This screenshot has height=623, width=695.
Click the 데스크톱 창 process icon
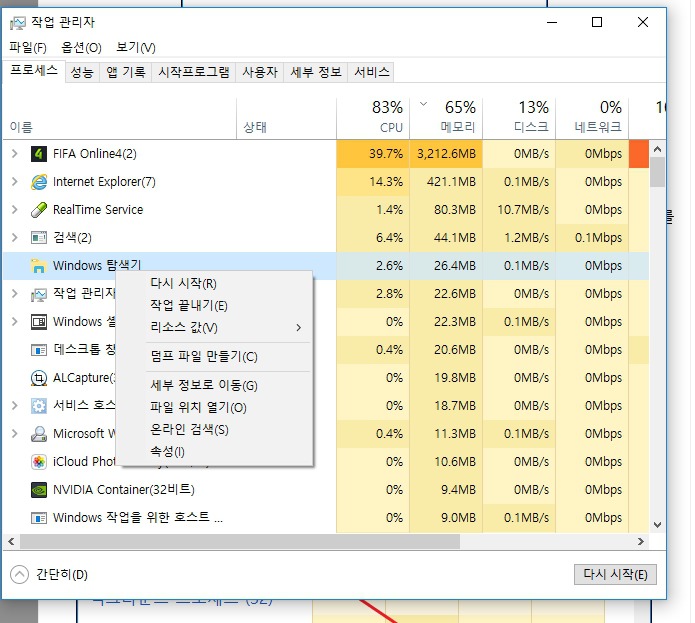click(x=39, y=350)
